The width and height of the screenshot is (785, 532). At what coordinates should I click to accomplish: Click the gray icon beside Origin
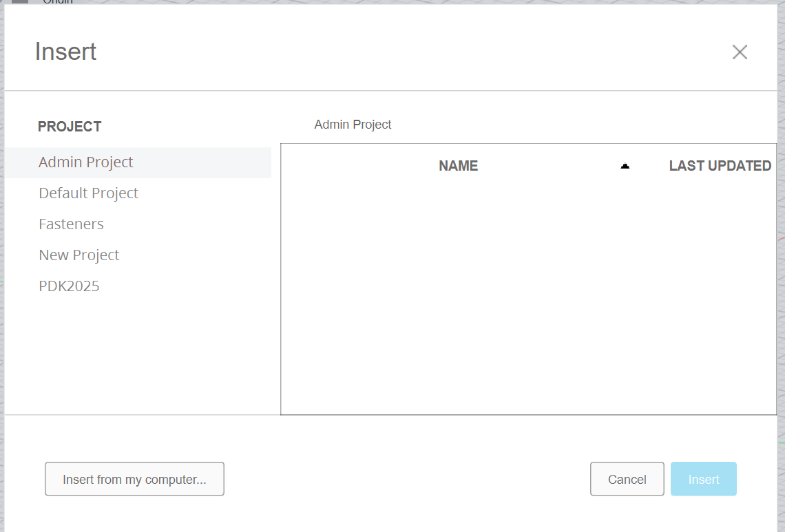[20, 1]
